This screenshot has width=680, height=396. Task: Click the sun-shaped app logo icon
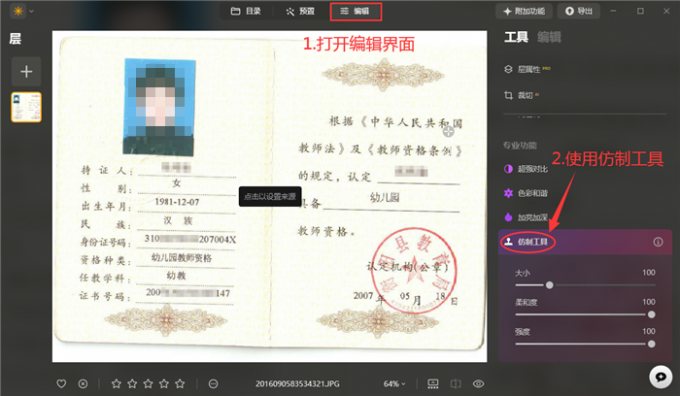[18, 11]
